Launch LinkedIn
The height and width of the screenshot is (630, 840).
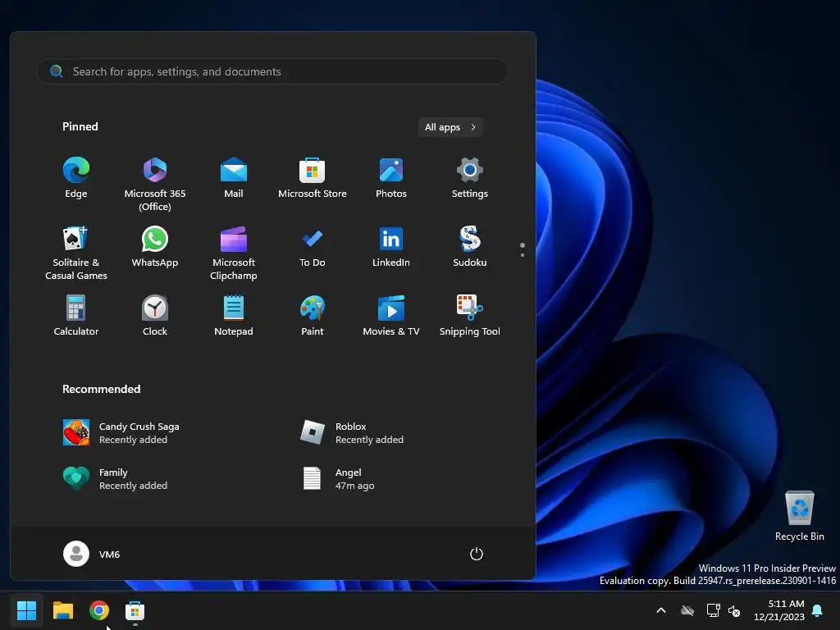(391, 247)
